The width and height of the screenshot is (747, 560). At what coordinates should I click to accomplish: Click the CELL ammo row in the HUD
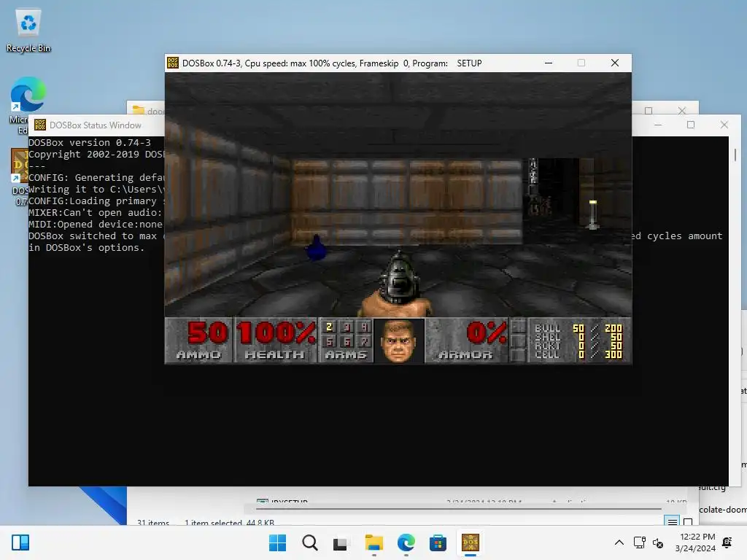point(578,354)
